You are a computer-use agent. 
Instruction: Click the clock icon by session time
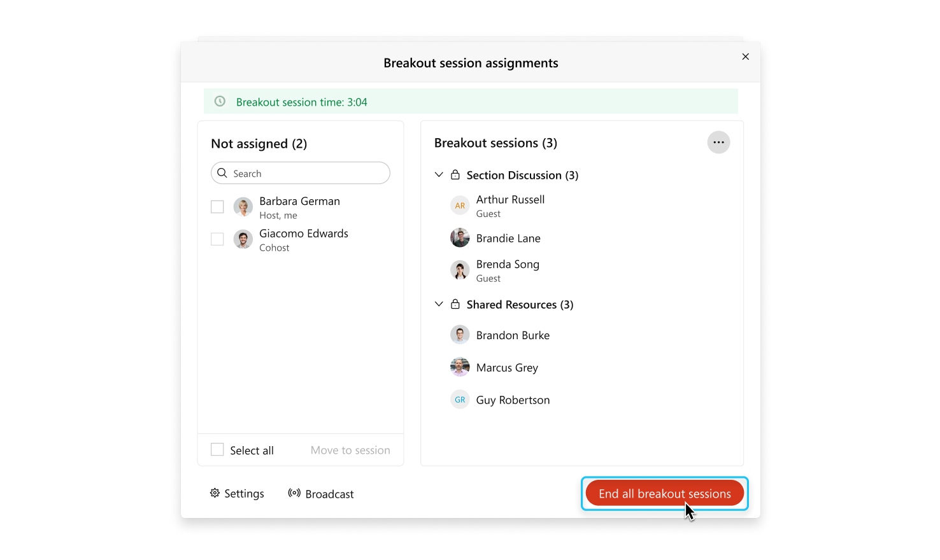pyautogui.click(x=220, y=101)
